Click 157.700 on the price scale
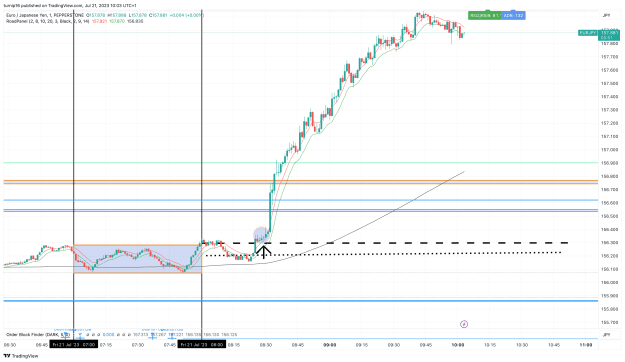Image resolution: width=625 pixels, height=362 pixels. click(x=609, y=57)
